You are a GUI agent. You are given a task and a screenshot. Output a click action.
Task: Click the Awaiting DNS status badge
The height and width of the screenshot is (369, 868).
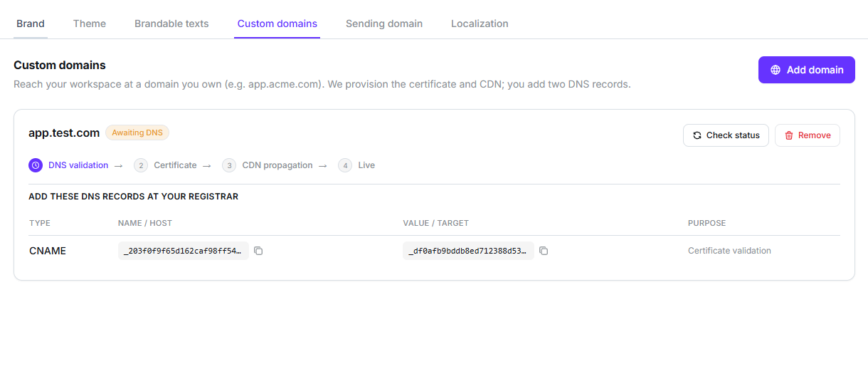(x=137, y=132)
